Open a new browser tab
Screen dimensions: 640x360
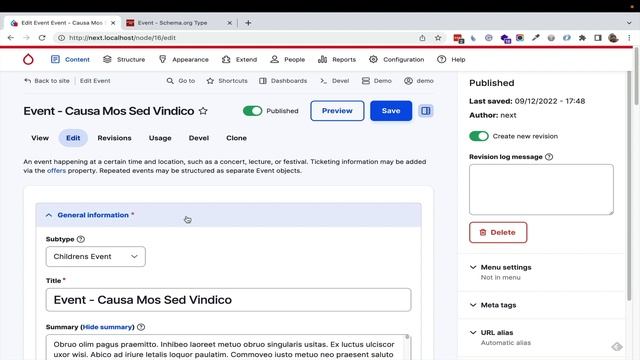click(x=248, y=23)
